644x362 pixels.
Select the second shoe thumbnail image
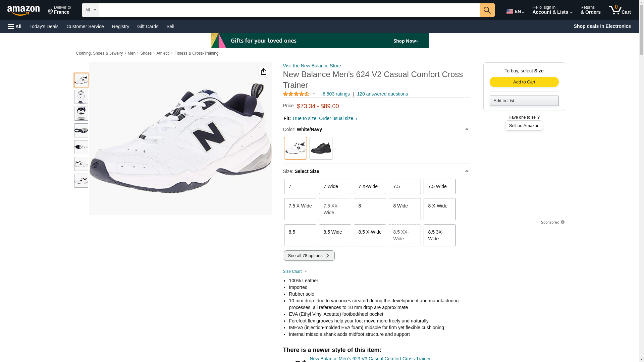pyautogui.click(x=81, y=97)
